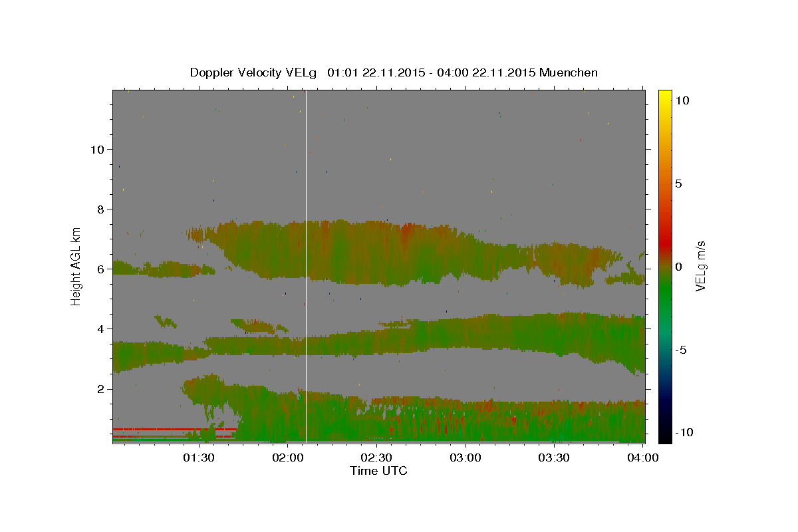Click the height tick label 2
Screen dimensions: 798x532
(x=100, y=388)
